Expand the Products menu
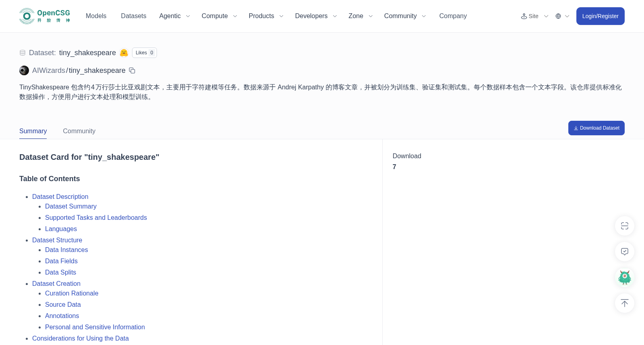Viewport: 644px width, 345px height. 266,16
